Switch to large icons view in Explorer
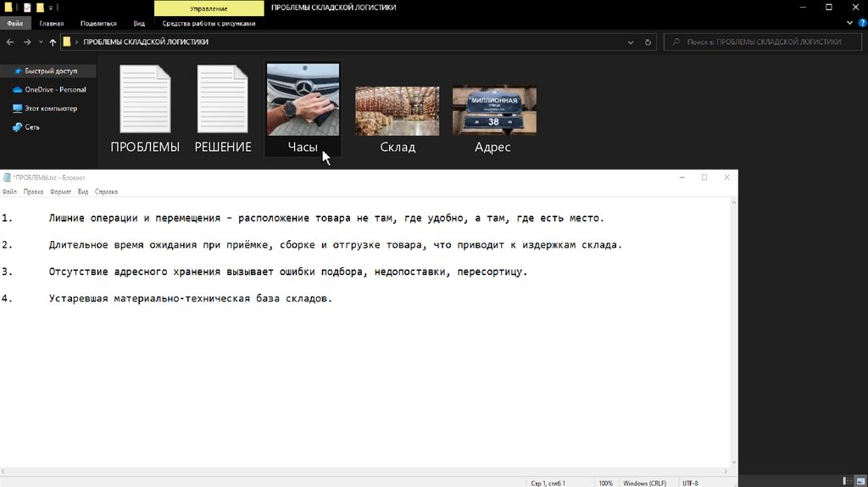Viewport: 868px width, 487px height. pos(860,480)
